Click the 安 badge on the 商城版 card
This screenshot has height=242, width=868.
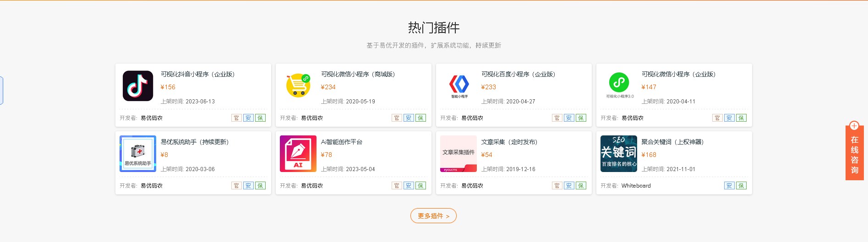point(409,118)
